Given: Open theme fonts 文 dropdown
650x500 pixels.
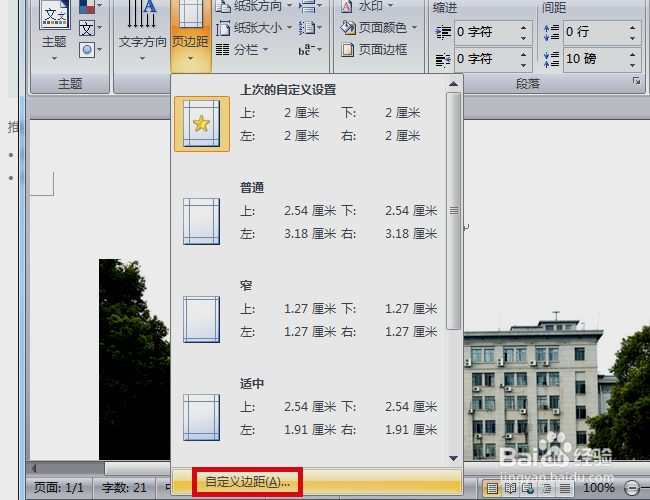Looking at the screenshot, I should (x=90, y=28).
